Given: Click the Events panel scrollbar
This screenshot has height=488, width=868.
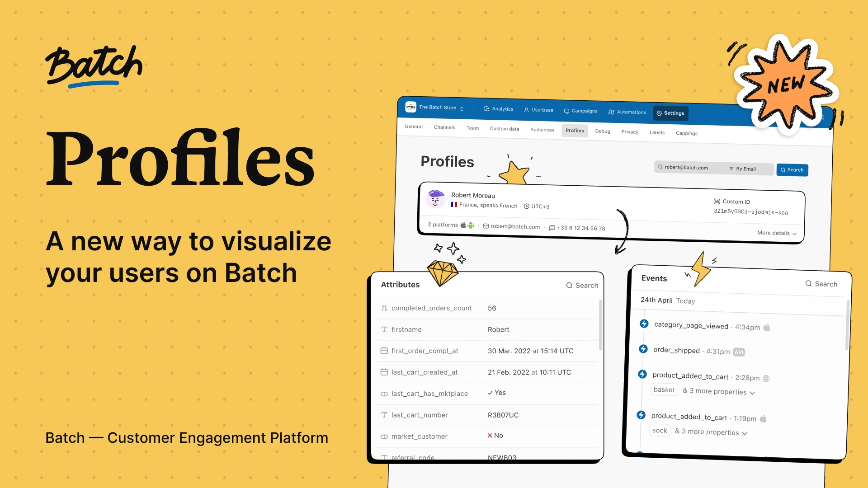Looking at the screenshot, I should (847, 325).
